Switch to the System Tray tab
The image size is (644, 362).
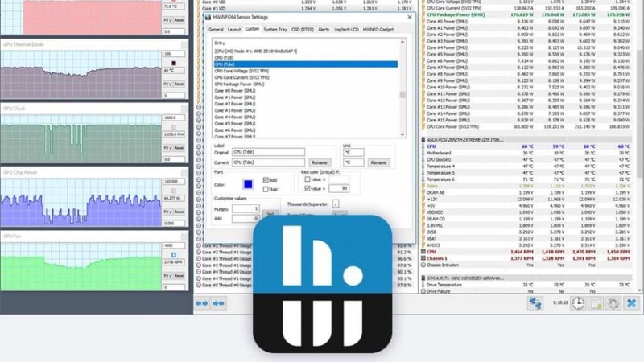275,30
